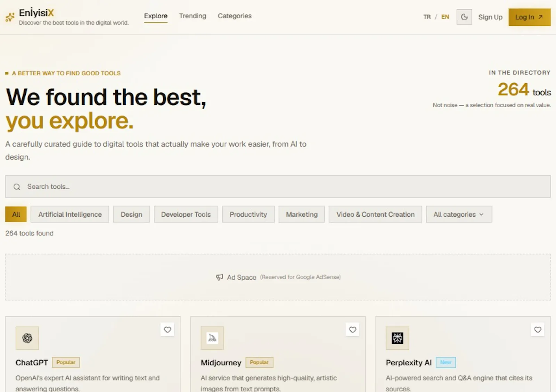Screen dimensions: 556x392
Task: Focus the Search tools input field
Action: (278, 186)
